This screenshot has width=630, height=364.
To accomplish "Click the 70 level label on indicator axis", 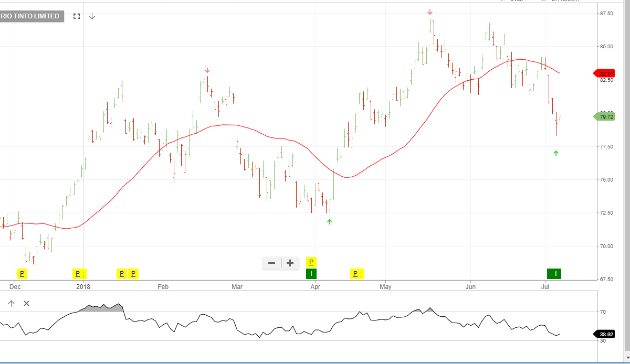I will tap(603, 312).
